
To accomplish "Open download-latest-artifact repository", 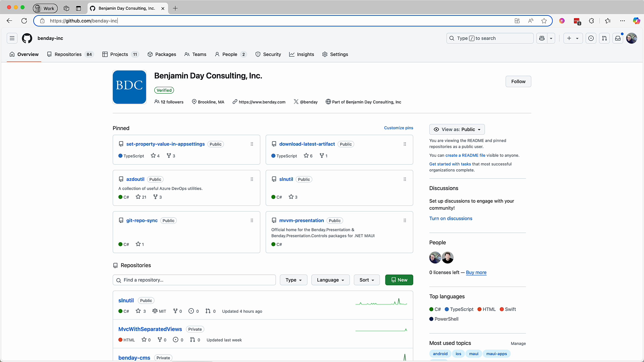I will click(x=307, y=144).
